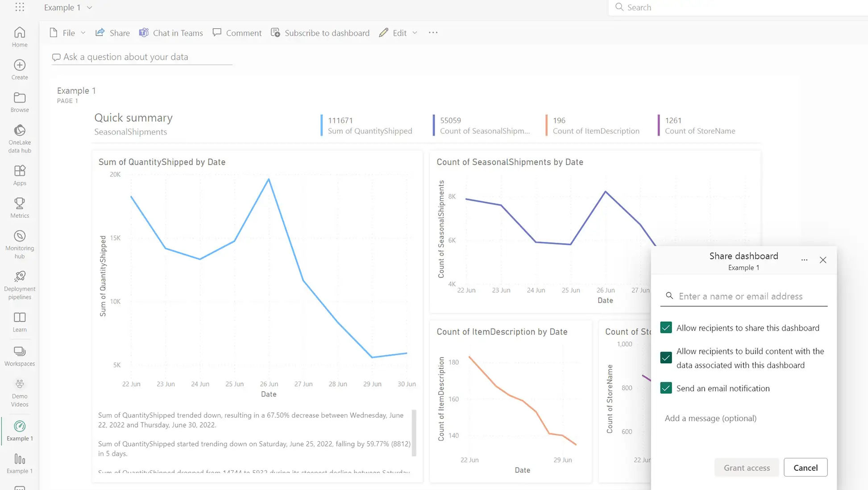This screenshot has height=490, width=868.
Task: Open the Metrics trophy icon
Action: [x=20, y=204]
